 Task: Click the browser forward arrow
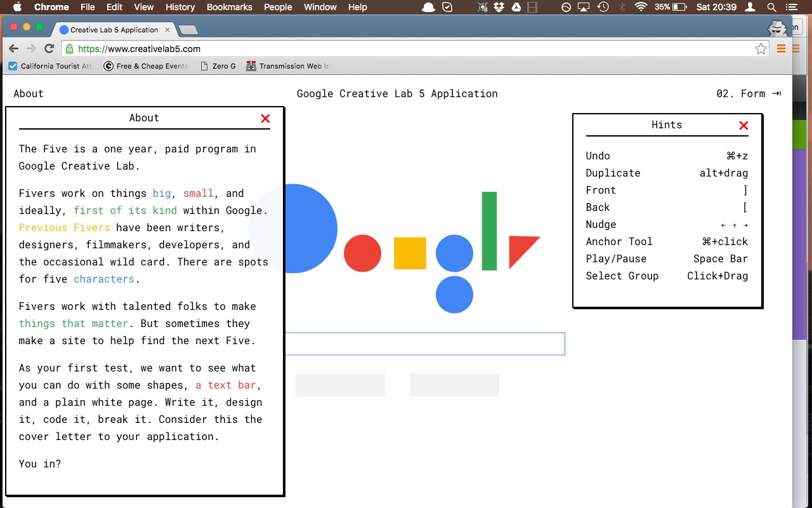tap(31, 49)
